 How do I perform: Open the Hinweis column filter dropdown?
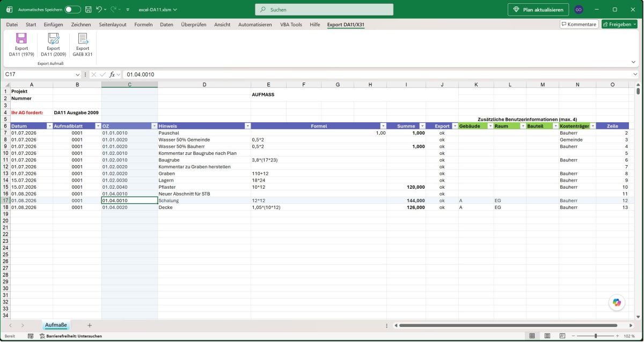[x=247, y=126]
